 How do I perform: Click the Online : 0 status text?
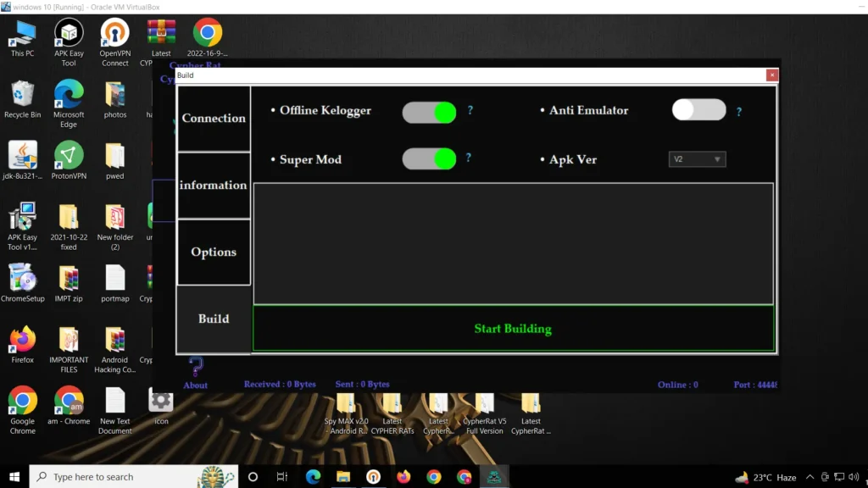click(677, 385)
